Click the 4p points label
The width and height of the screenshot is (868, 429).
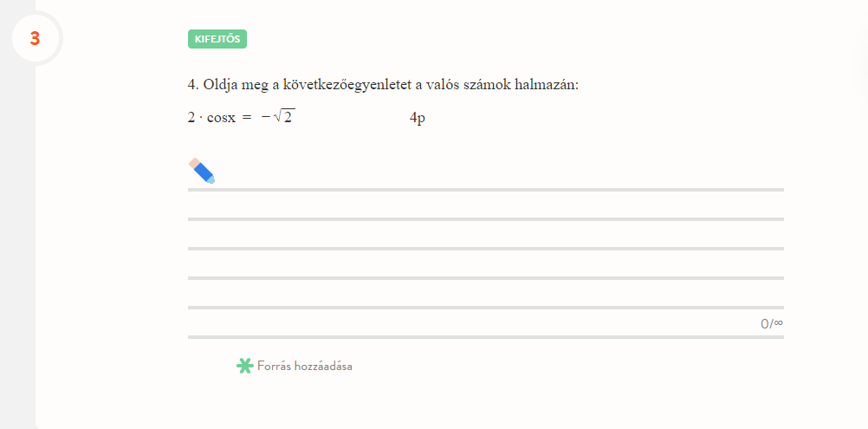tap(418, 118)
